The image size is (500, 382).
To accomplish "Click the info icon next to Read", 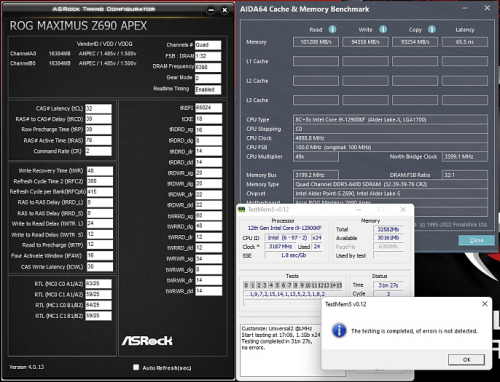I will (x=332, y=29).
